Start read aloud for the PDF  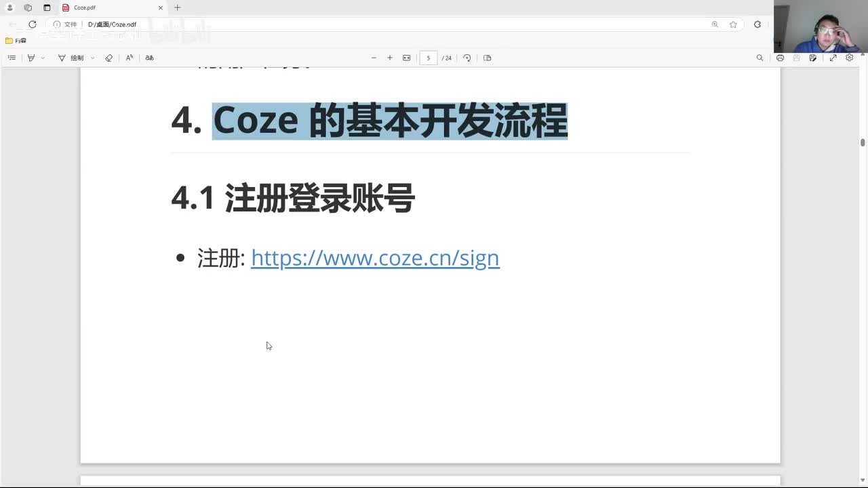[130, 58]
